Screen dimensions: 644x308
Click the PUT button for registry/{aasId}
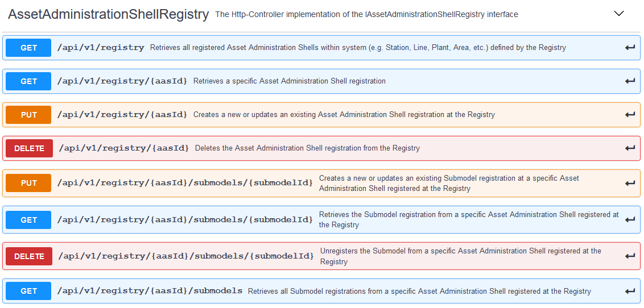(28, 115)
